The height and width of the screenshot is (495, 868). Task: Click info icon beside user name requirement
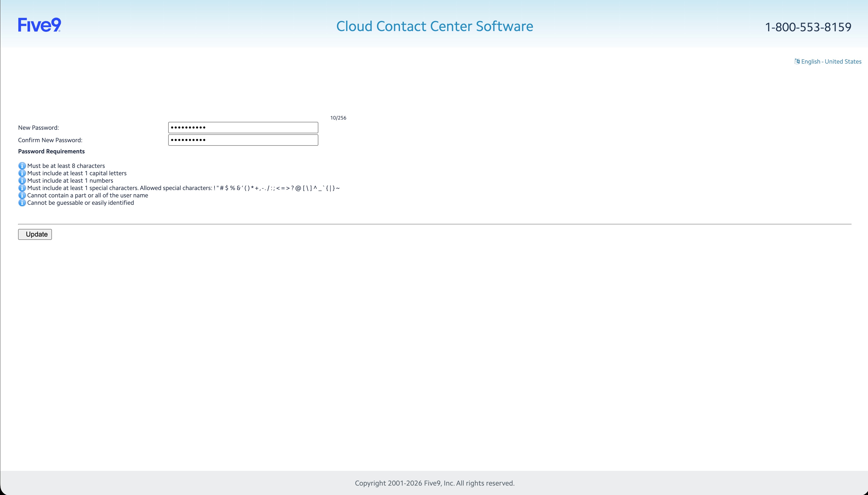click(22, 196)
